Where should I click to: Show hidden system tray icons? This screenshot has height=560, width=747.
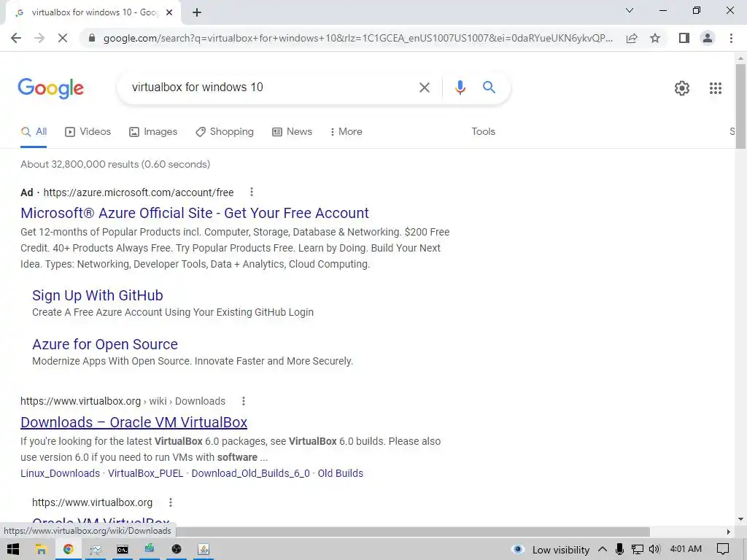tap(602, 550)
